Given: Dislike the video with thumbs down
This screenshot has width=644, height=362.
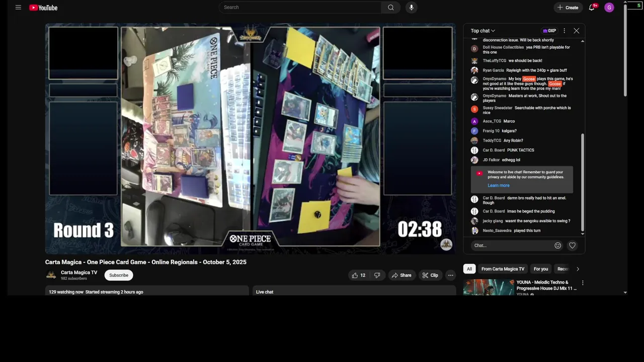Looking at the screenshot, I should pos(377,275).
